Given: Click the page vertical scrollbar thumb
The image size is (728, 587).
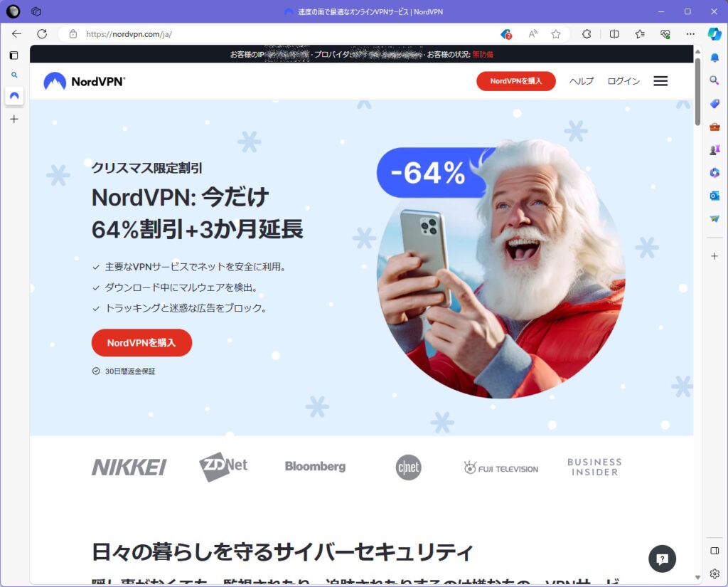Looking at the screenshot, I should click(x=698, y=92).
